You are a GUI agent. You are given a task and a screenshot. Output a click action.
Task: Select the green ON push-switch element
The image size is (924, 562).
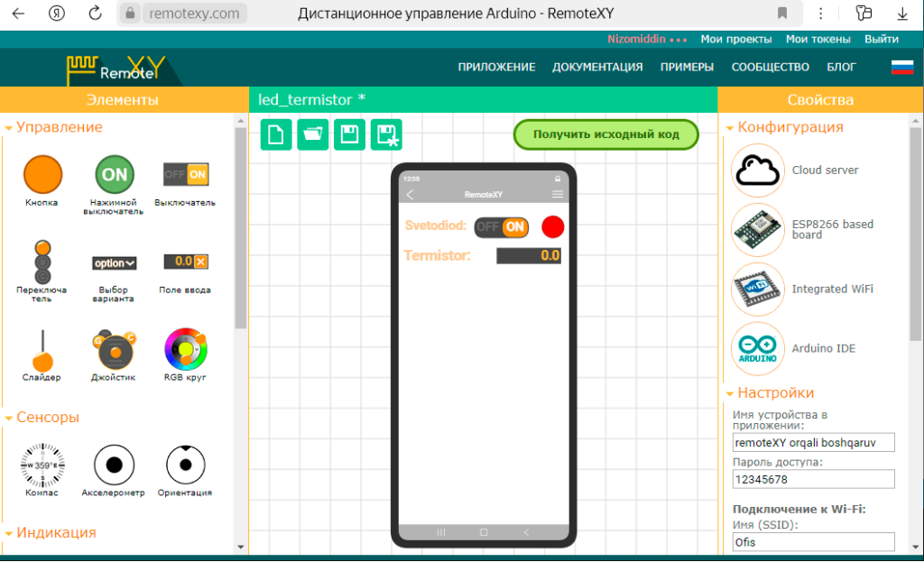(x=114, y=174)
